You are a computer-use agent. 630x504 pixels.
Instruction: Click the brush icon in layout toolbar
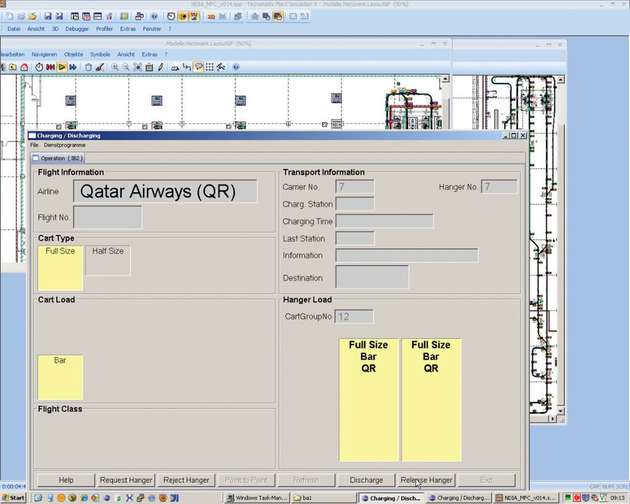(100, 68)
